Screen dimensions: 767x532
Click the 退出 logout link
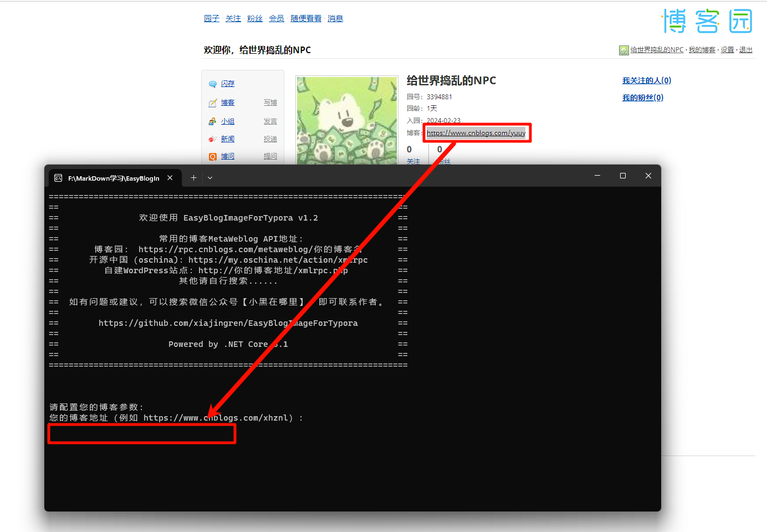point(746,50)
